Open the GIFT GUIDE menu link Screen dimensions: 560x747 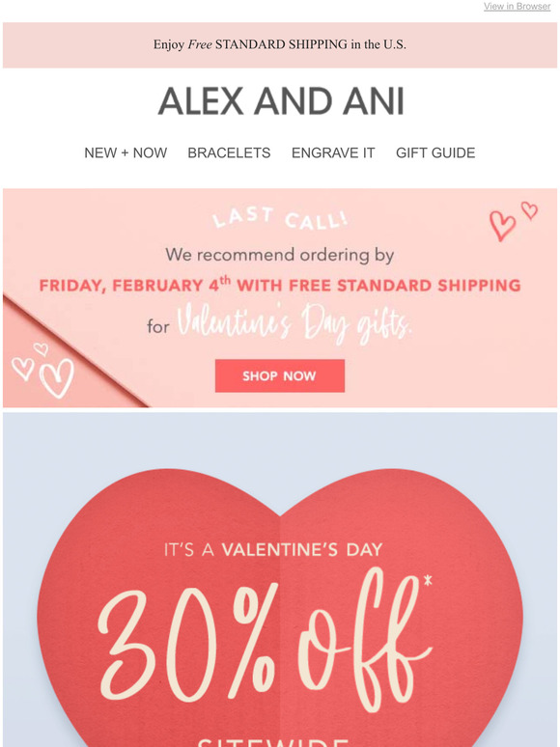[x=435, y=152]
